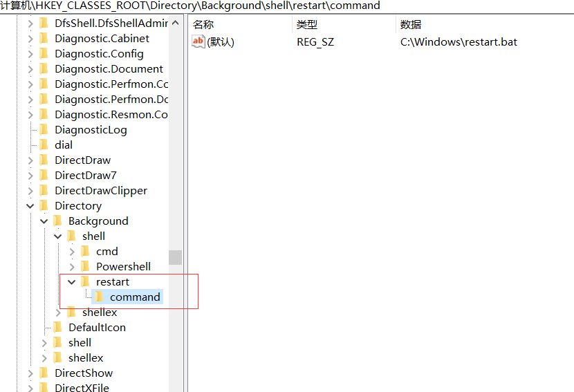
Task: Click the DiagnosticLog folder icon
Action: 44,129
